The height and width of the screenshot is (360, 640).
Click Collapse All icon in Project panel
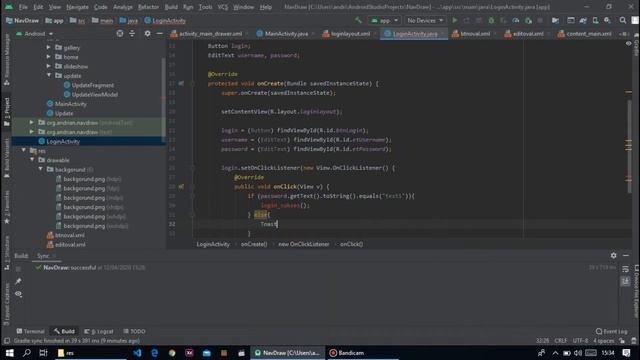(132, 34)
